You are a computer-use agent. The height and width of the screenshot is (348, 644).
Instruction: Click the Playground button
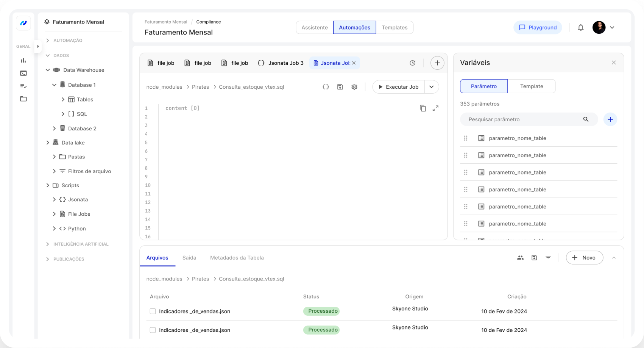point(537,28)
